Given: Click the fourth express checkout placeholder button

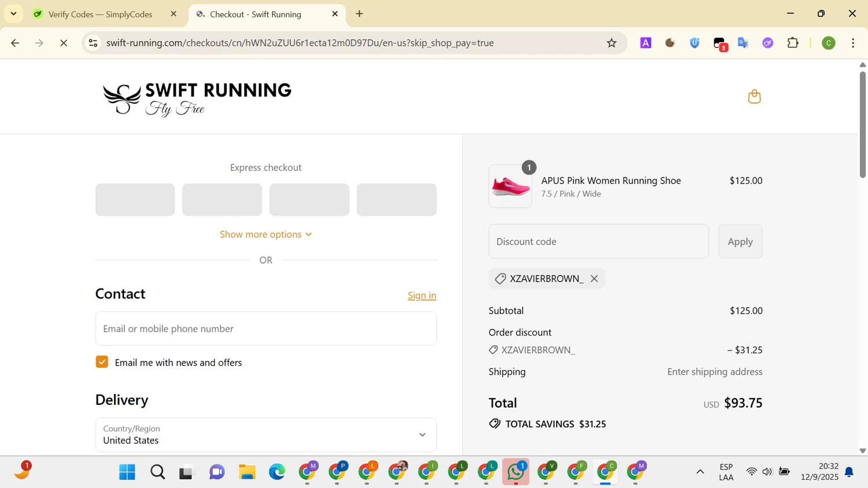Looking at the screenshot, I should (x=396, y=199).
